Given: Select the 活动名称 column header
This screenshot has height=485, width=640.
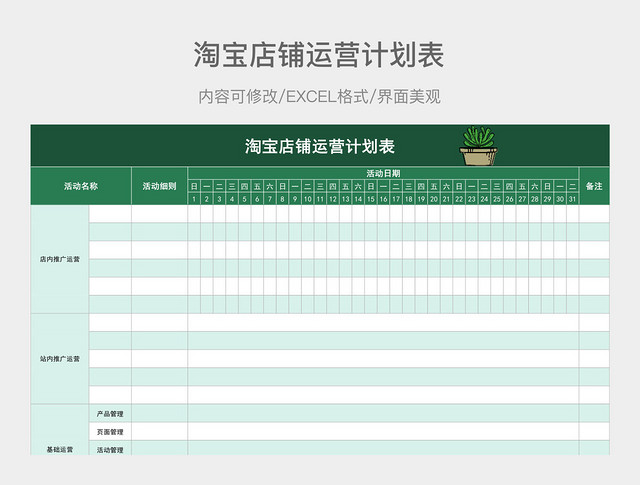Looking at the screenshot, I should [81, 186].
